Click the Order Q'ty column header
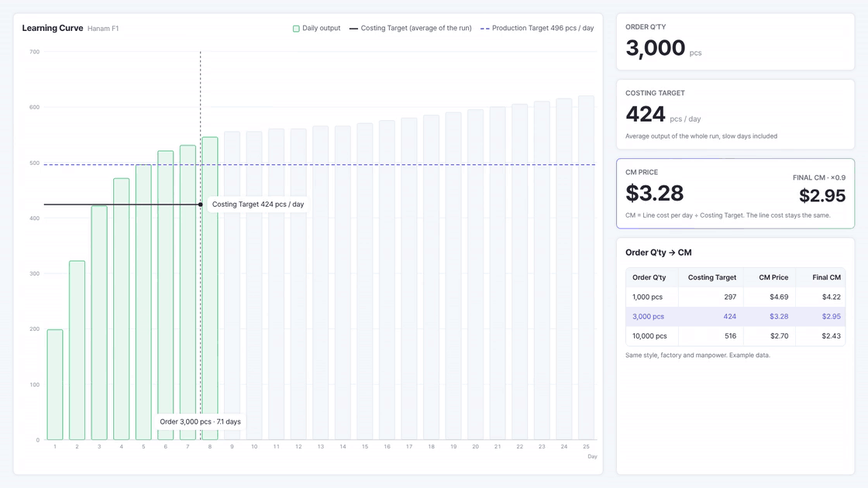The image size is (868, 488). click(649, 277)
